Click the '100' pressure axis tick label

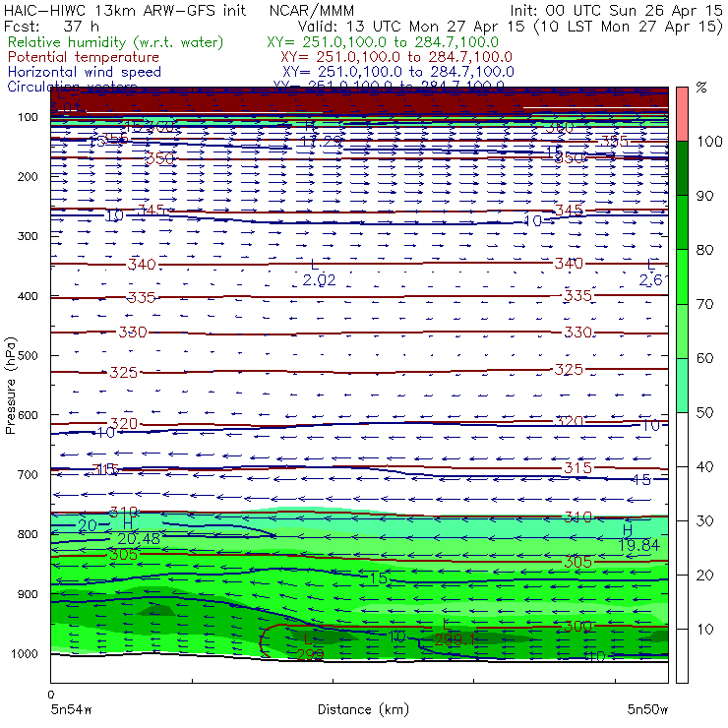tap(28, 117)
